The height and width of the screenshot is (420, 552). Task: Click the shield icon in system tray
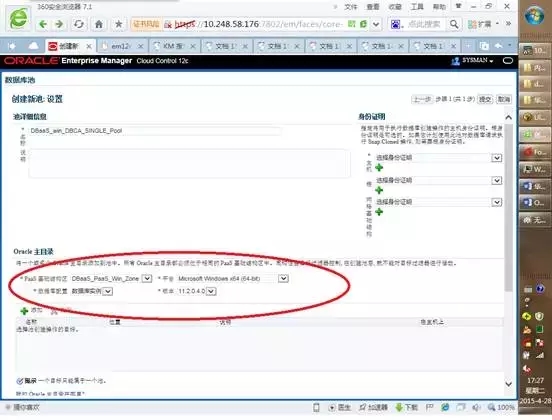[x=539, y=316]
